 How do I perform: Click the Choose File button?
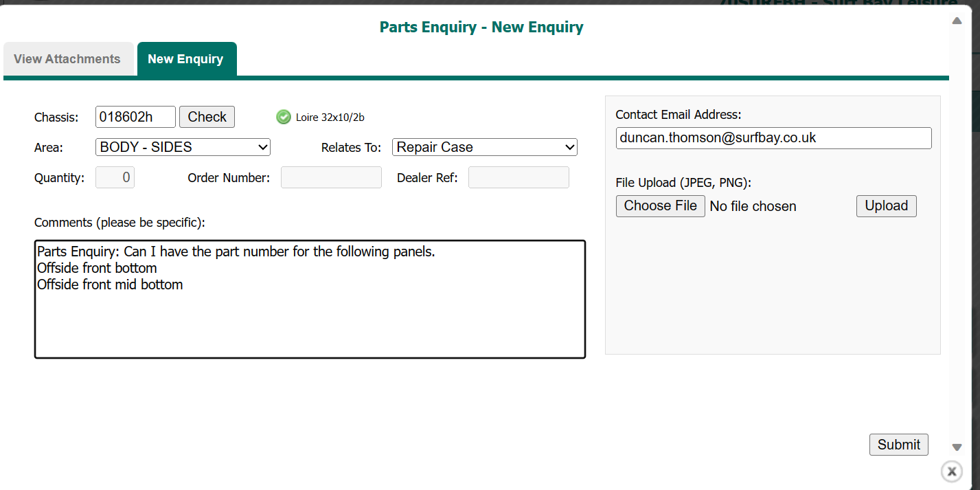660,206
